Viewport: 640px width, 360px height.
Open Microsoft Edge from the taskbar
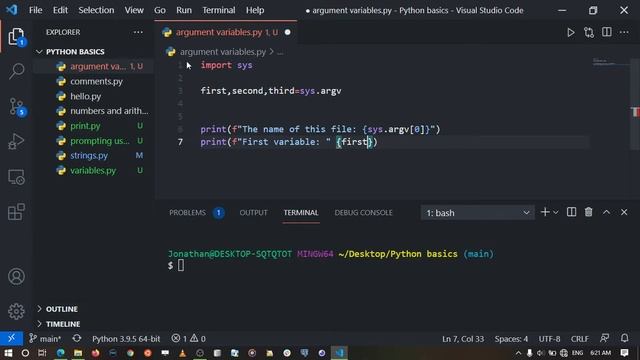point(60,353)
